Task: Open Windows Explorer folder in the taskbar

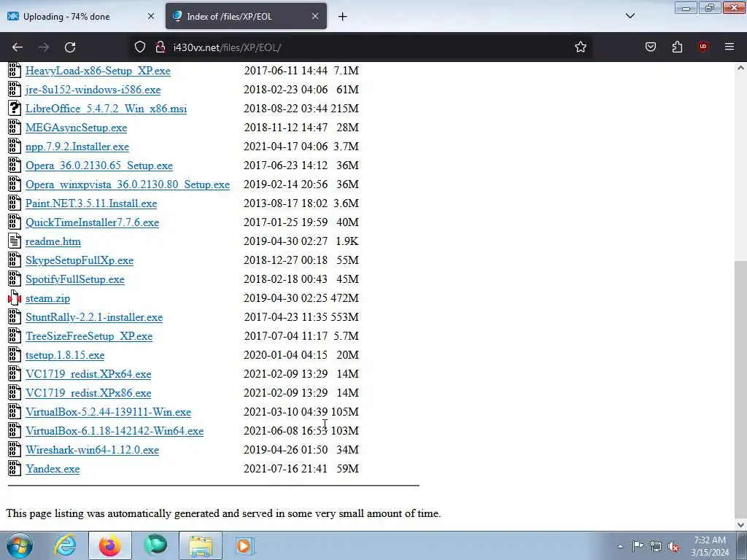Action: tap(201, 545)
